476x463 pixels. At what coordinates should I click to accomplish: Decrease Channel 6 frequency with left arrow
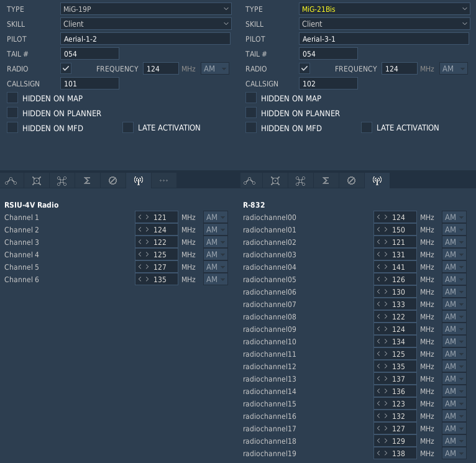[x=140, y=279]
